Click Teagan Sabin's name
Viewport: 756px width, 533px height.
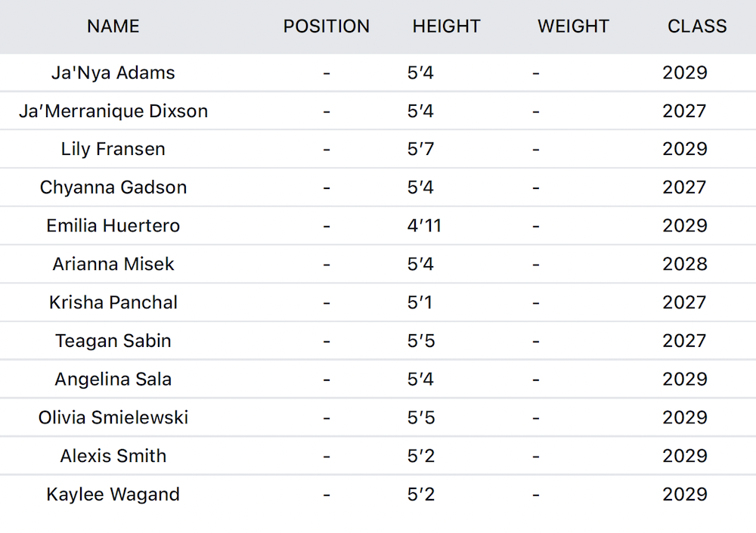click(x=113, y=340)
